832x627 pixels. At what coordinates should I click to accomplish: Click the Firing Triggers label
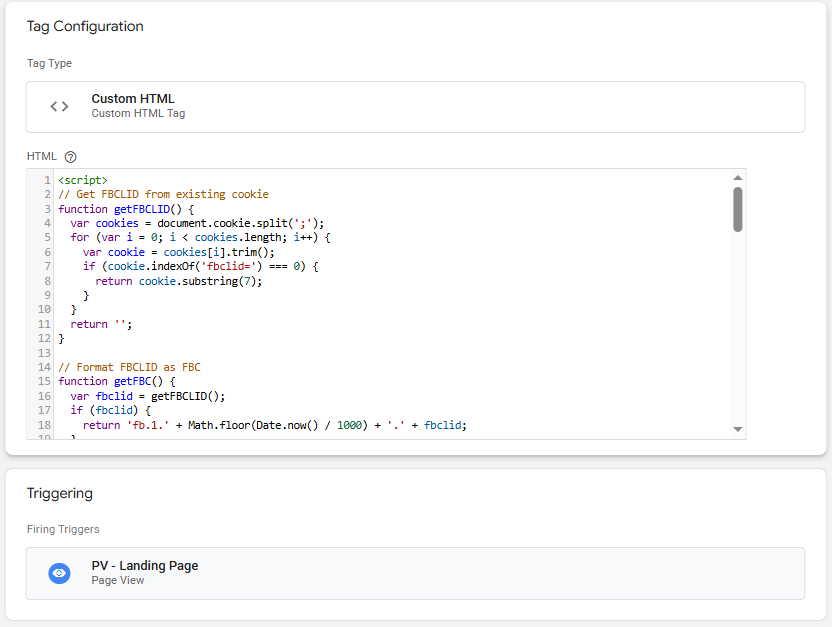point(62,528)
